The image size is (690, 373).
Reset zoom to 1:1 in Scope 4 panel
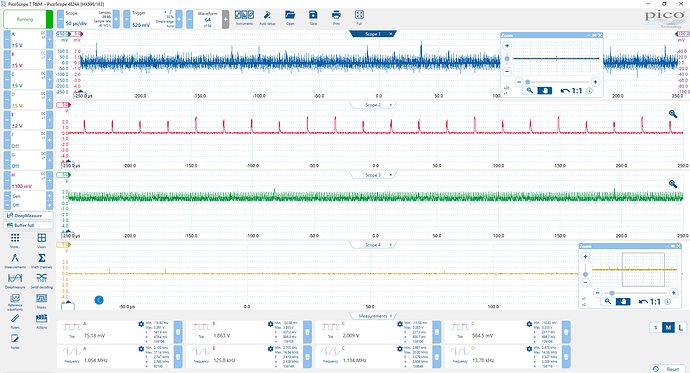[x=650, y=302]
